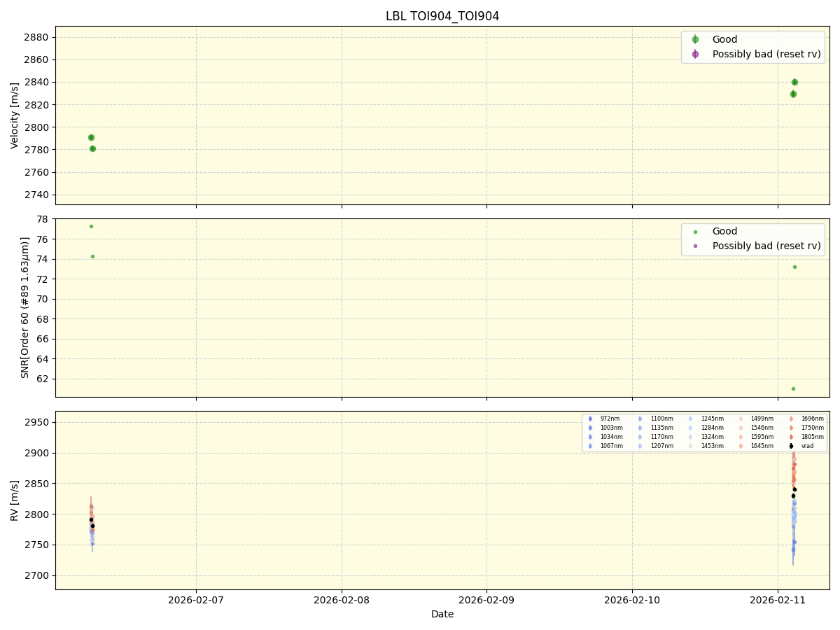The height and width of the screenshot is (630, 840).
Task: Select the green data point near 2840 m/s
Action: (794, 82)
